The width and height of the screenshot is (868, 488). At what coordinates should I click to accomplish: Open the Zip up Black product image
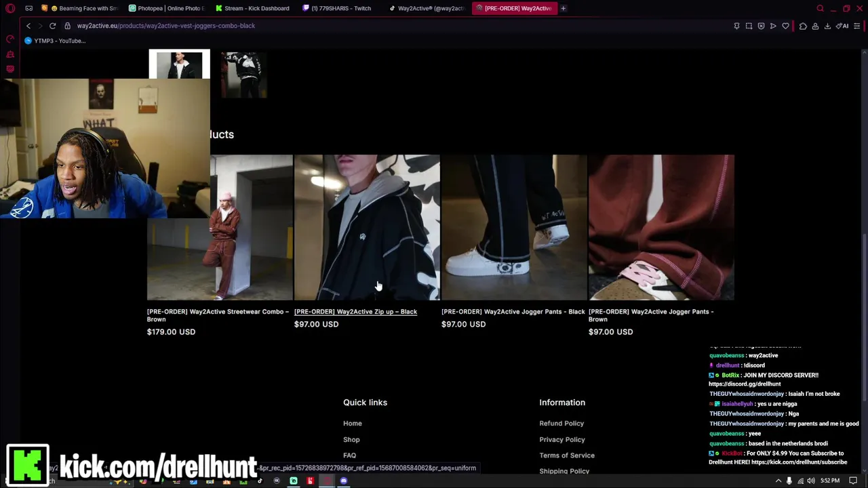click(367, 227)
